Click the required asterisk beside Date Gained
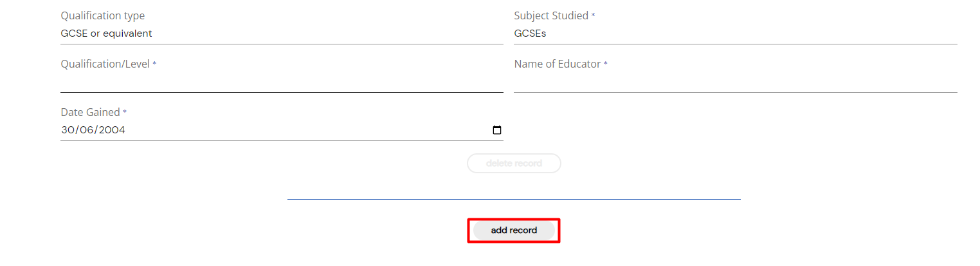The height and width of the screenshot is (266, 980). coord(125,113)
